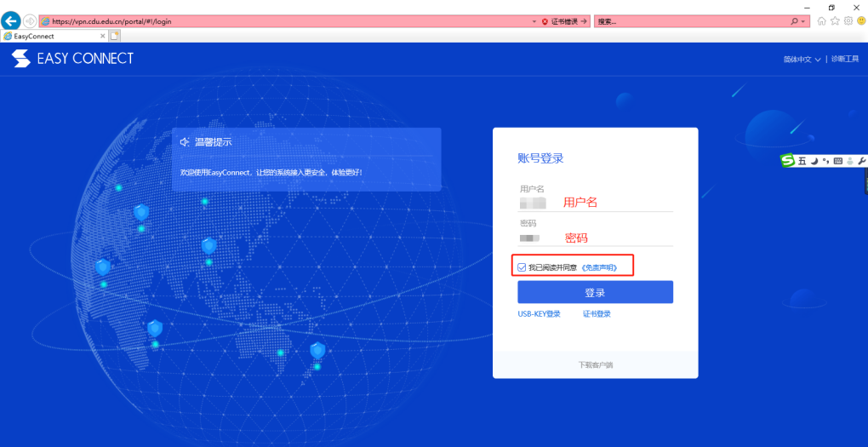Expand the address bar history dropdown arrow

coord(534,21)
